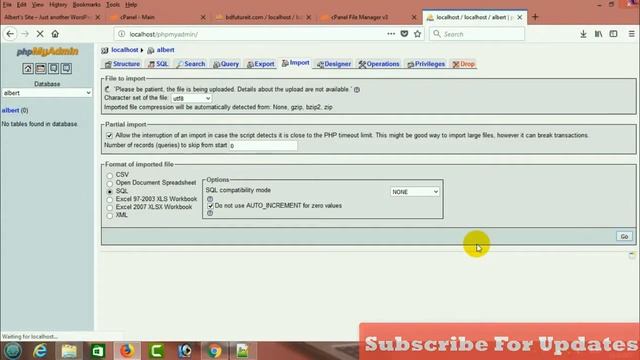The width and height of the screenshot is (640, 360).
Task: Select Excel 2007 XLSX Workbook format
Action: click(x=109, y=208)
